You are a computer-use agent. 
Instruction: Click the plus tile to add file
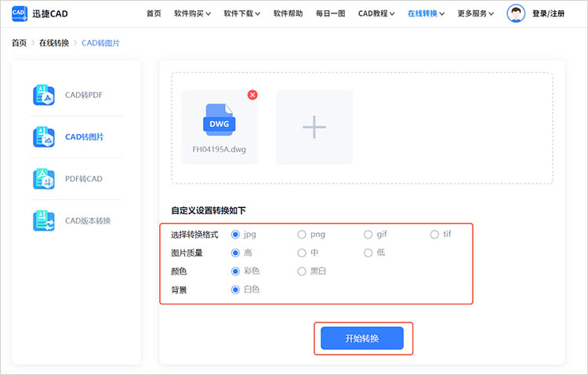coord(314,127)
